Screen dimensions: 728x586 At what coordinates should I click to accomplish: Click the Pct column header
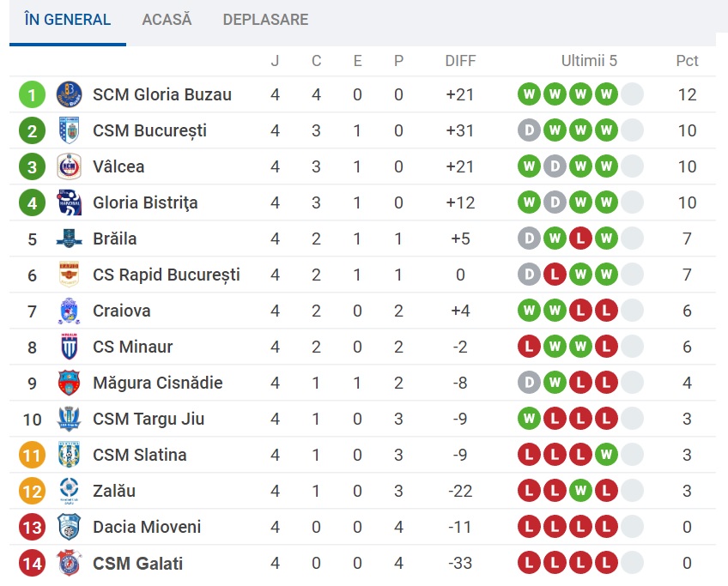[x=687, y=61]
